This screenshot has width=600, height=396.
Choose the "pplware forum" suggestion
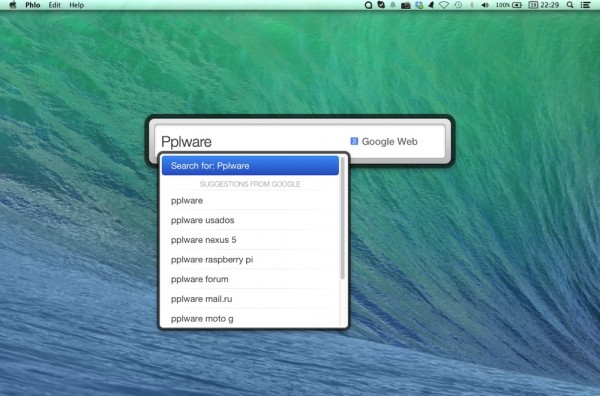coord(250,279)
